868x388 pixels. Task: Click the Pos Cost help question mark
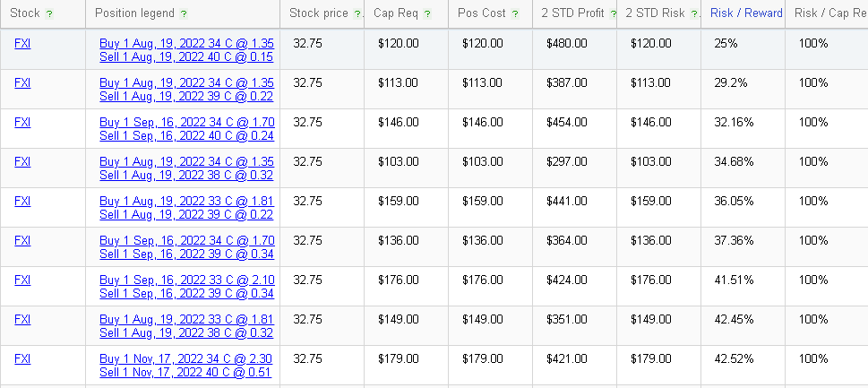tap(515, 14)
